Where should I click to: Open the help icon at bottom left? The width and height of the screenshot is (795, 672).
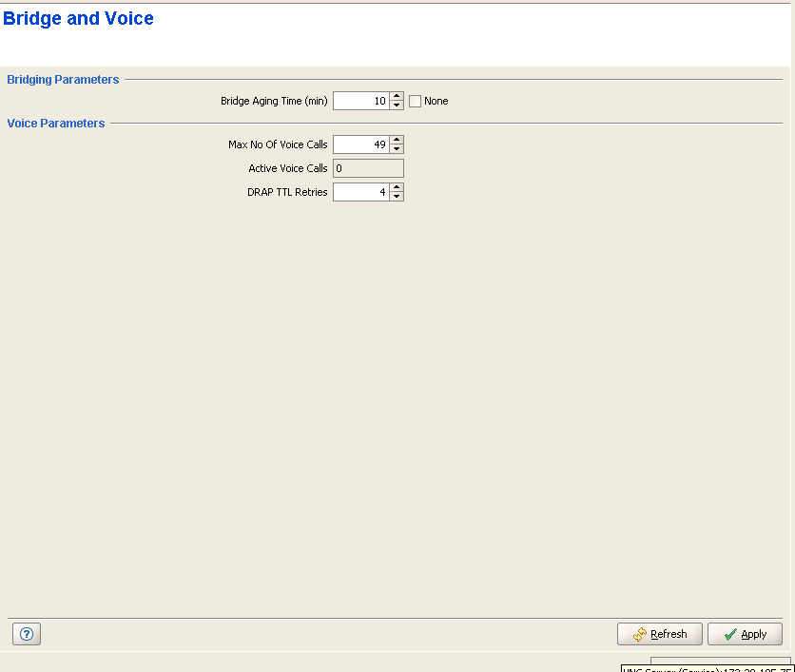pyautogui.click(x=26, y=634)
